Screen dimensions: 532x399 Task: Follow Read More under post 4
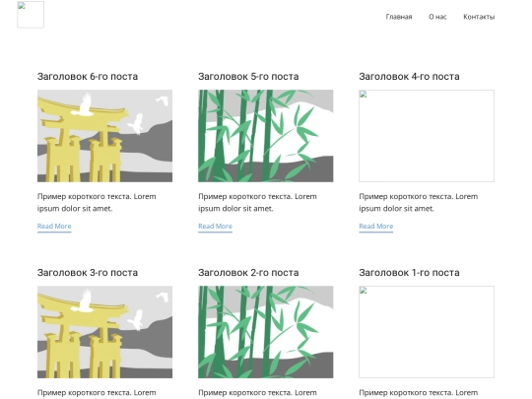(x=376, y=227)
